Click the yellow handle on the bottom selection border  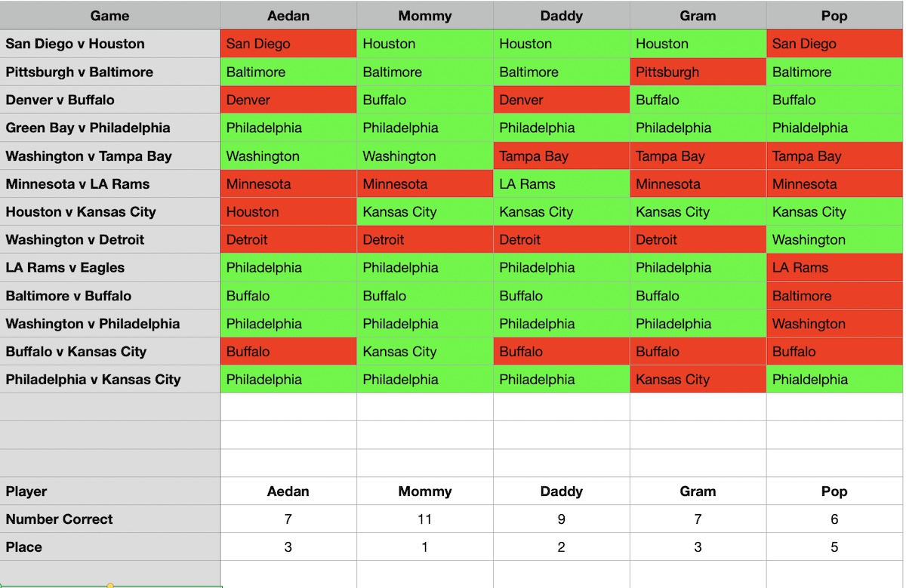coord(110,586)
